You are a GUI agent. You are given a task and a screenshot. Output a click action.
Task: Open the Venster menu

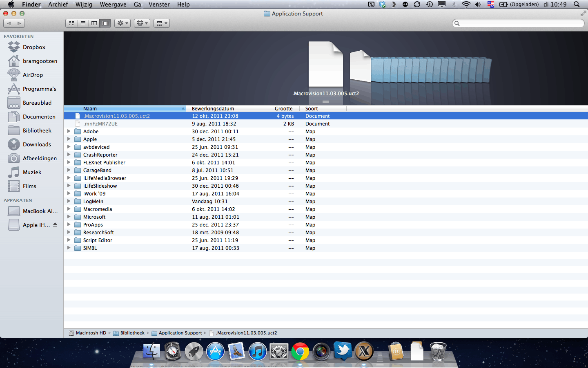click(x=159, y=4)
